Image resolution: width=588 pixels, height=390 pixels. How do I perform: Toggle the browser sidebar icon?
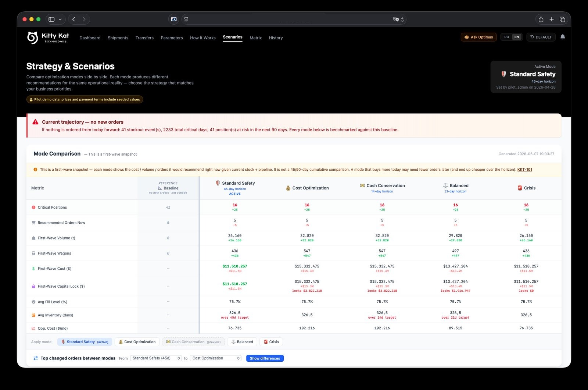click(x=51, y=19)
